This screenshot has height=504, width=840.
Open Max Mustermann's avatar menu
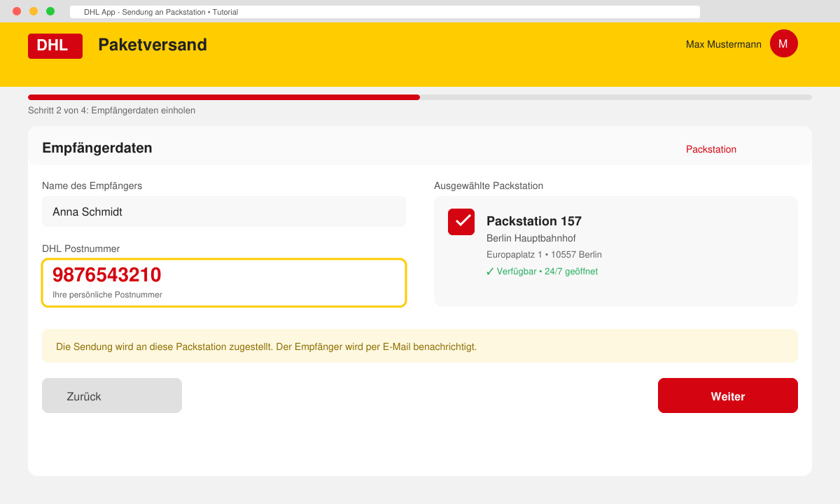click(x=784, y=43)
